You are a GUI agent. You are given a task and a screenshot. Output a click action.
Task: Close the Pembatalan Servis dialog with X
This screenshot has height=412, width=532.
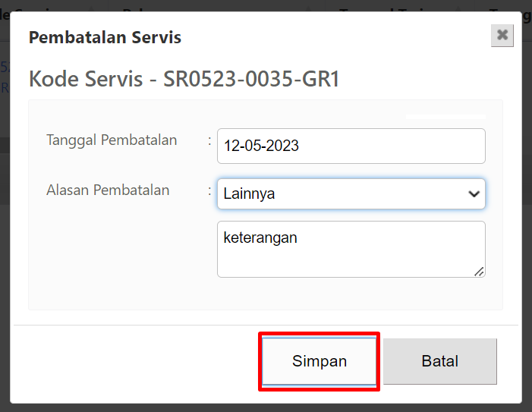coord(502,35)
